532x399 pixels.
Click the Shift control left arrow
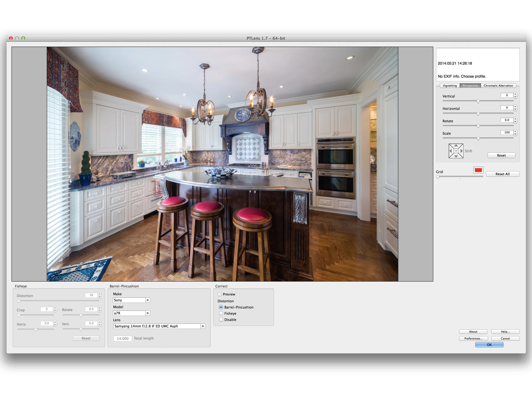pyautogui.click(x=450, y=151)
